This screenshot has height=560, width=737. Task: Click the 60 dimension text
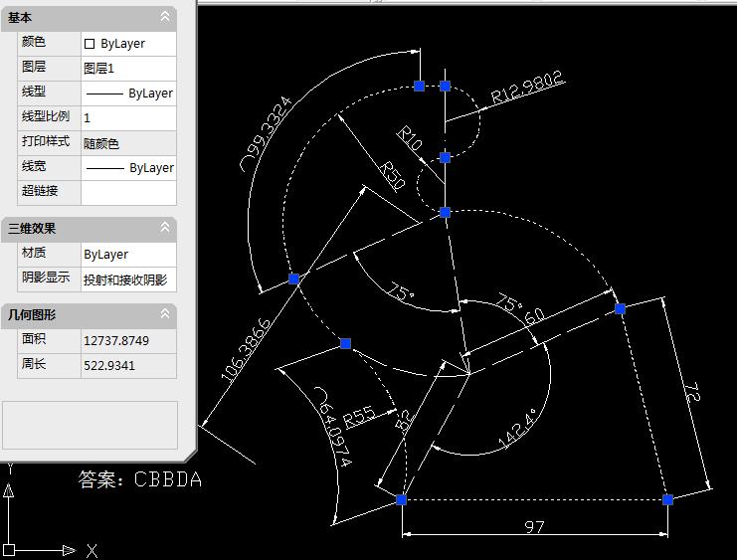534,316
